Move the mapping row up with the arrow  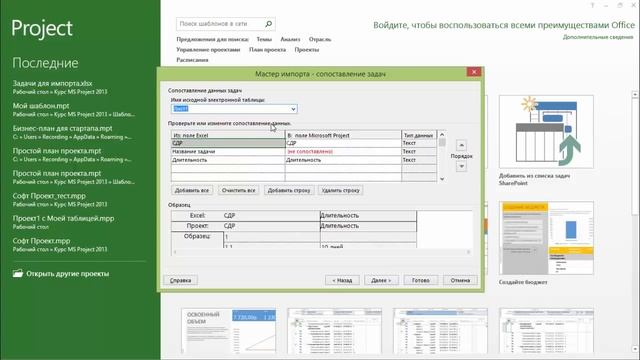pyautogui.click(x=461, y=145)
